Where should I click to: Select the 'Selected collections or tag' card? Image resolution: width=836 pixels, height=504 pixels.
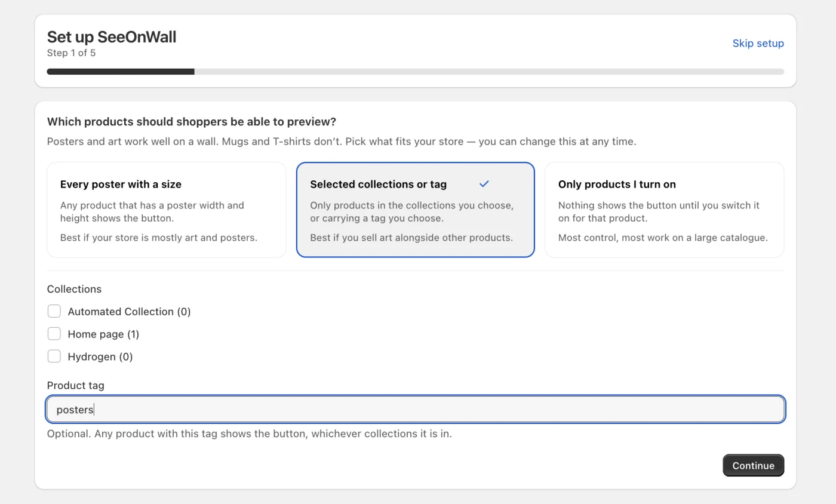[415, 210]
